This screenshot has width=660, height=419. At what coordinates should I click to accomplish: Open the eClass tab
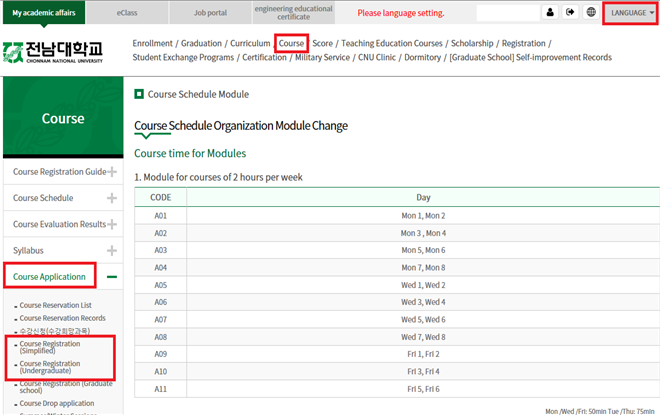[x=127, y=13]
